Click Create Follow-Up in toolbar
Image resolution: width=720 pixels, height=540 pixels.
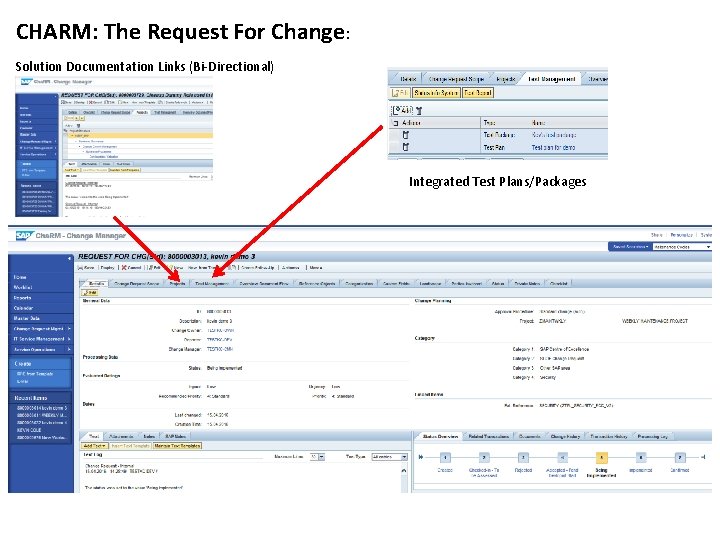(258, 267)
